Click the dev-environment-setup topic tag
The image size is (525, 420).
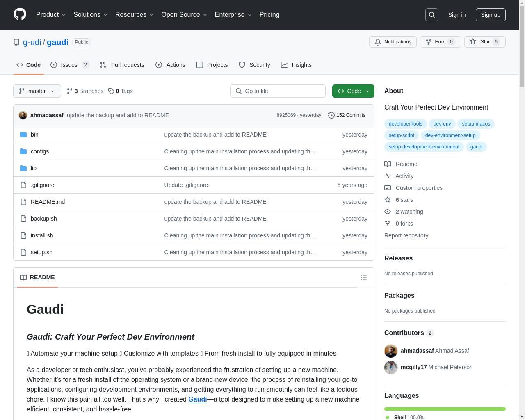click(x=450, y=135)
